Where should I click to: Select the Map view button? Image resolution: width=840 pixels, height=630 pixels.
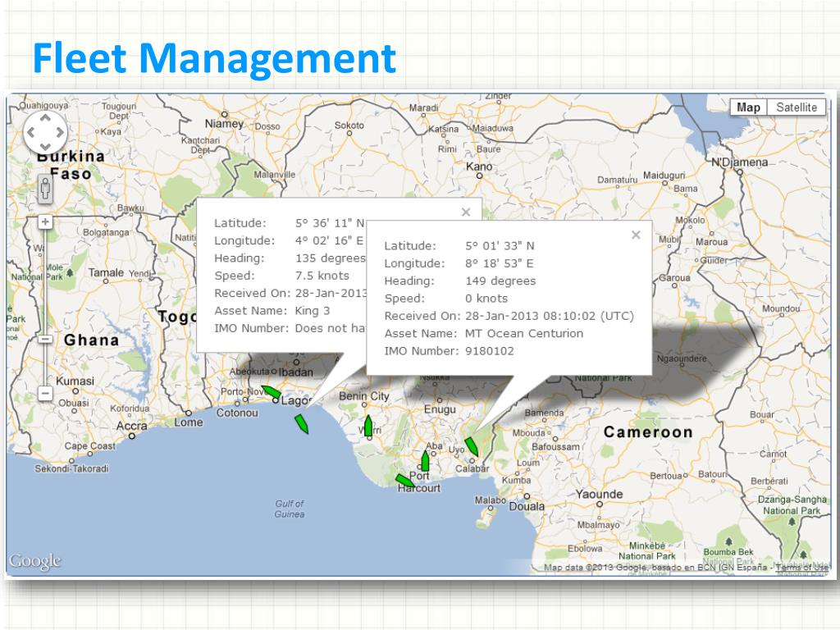(748, 107)
